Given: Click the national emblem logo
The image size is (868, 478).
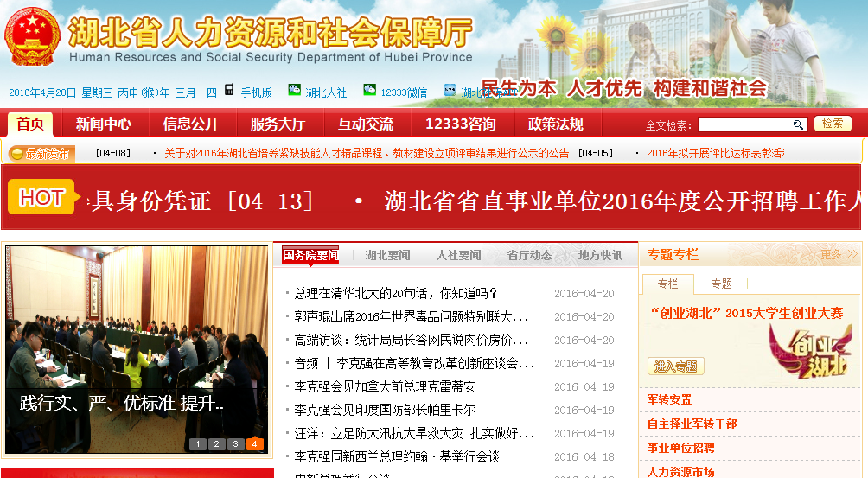Looking at the screenshot, I should click(x=32, y=37).
